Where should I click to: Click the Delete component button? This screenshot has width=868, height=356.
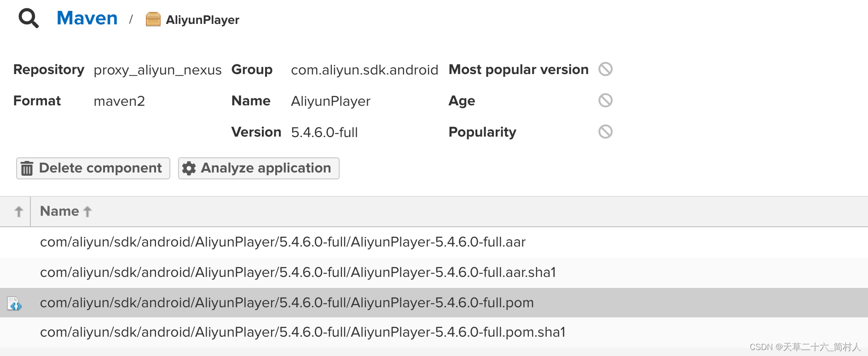[93, 168]
